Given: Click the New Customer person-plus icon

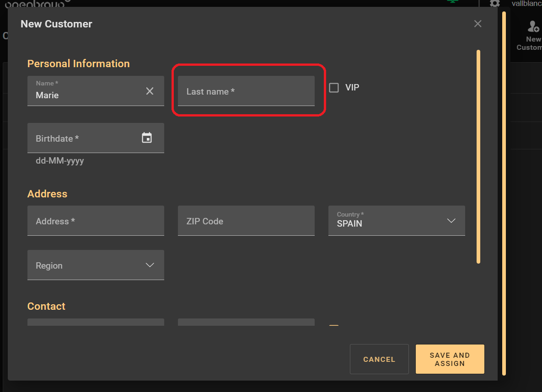Looking at the screenshot, I should (x=533, y=26).
